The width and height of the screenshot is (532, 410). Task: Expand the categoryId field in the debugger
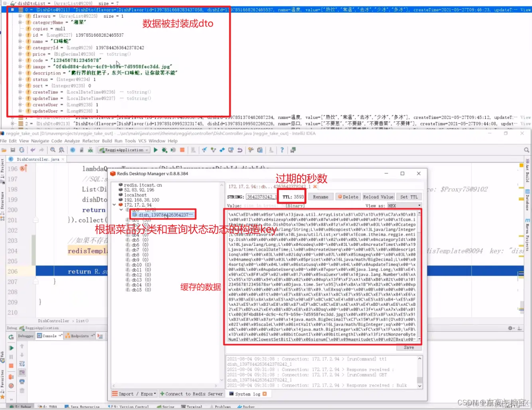tap(20, 48)
